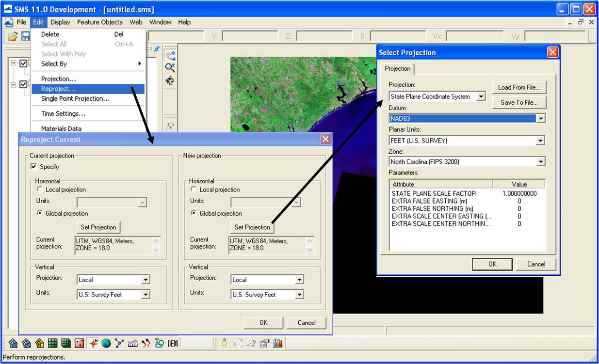Click Save To File... button
The width and height of the screenshot is (599, 364).
[519, 102]
